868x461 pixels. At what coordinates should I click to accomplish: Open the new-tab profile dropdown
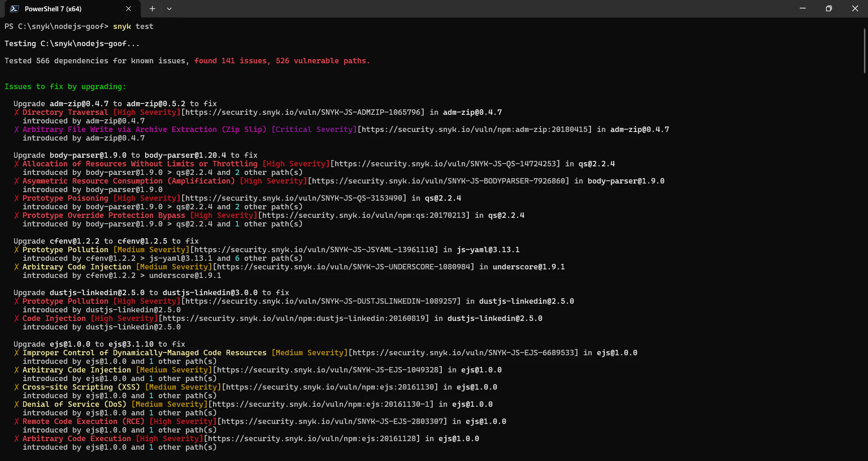click(x=169, y=9)
